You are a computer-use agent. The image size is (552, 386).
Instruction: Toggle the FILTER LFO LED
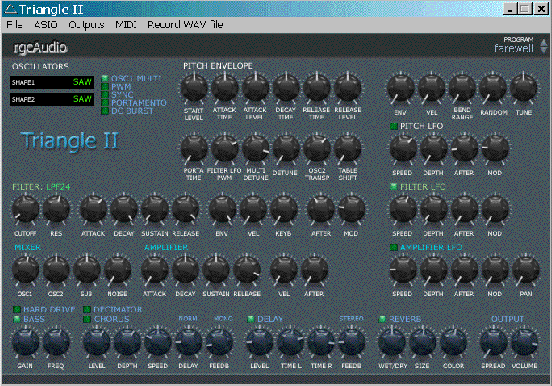coord(394,187)
